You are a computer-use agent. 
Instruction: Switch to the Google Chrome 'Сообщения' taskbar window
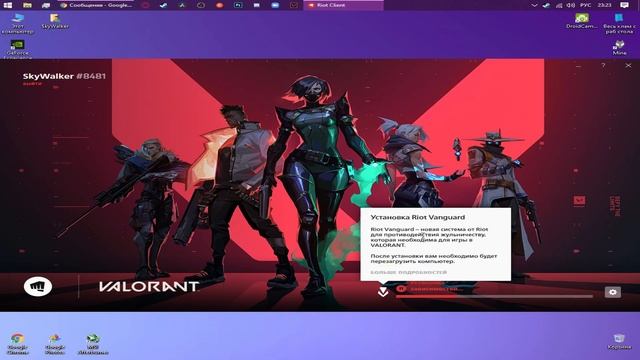coord(96,5)
